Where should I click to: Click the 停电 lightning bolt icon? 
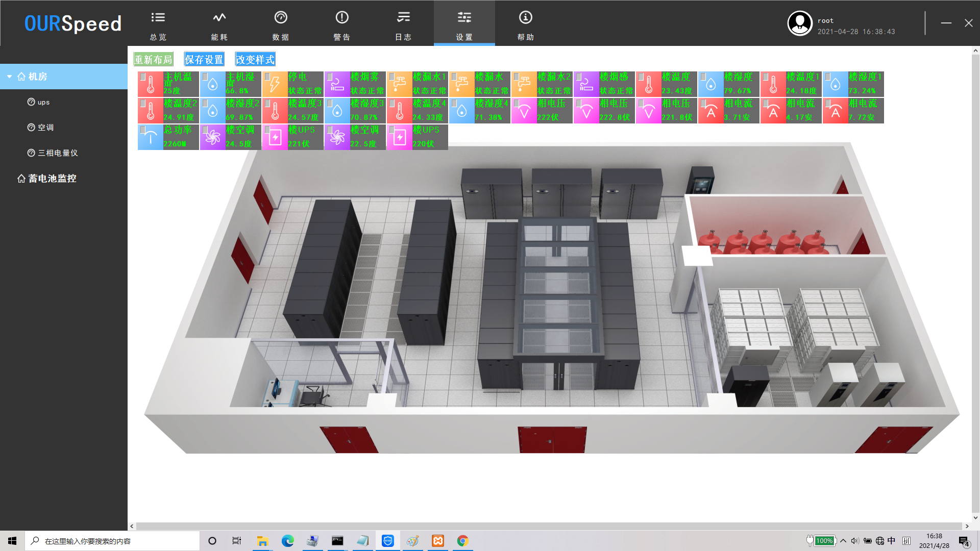pos(275,85)
